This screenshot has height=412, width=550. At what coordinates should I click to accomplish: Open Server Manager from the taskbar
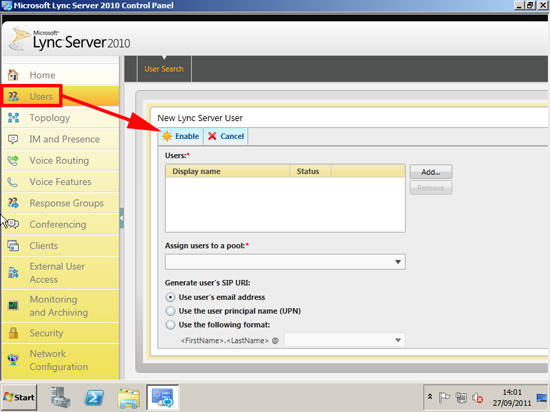[60, 397]
